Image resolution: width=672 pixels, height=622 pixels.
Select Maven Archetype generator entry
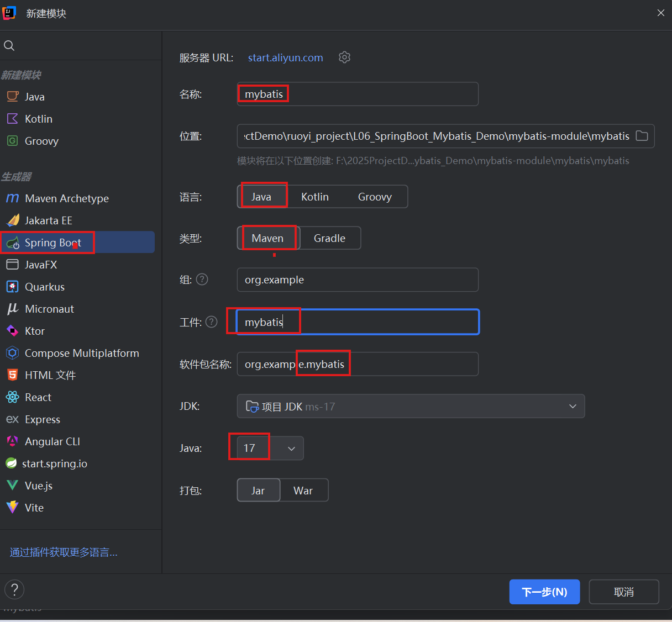click(77, 198)
